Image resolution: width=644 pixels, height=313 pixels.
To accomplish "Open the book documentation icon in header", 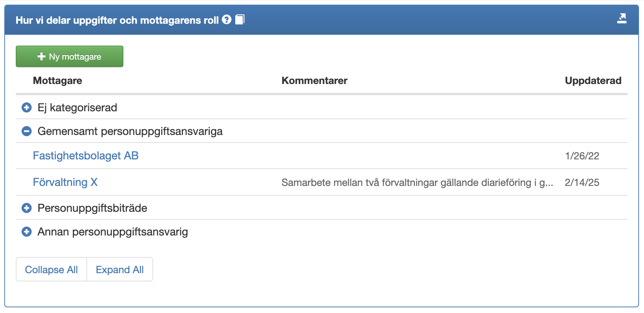I will (x=240, y=20).
